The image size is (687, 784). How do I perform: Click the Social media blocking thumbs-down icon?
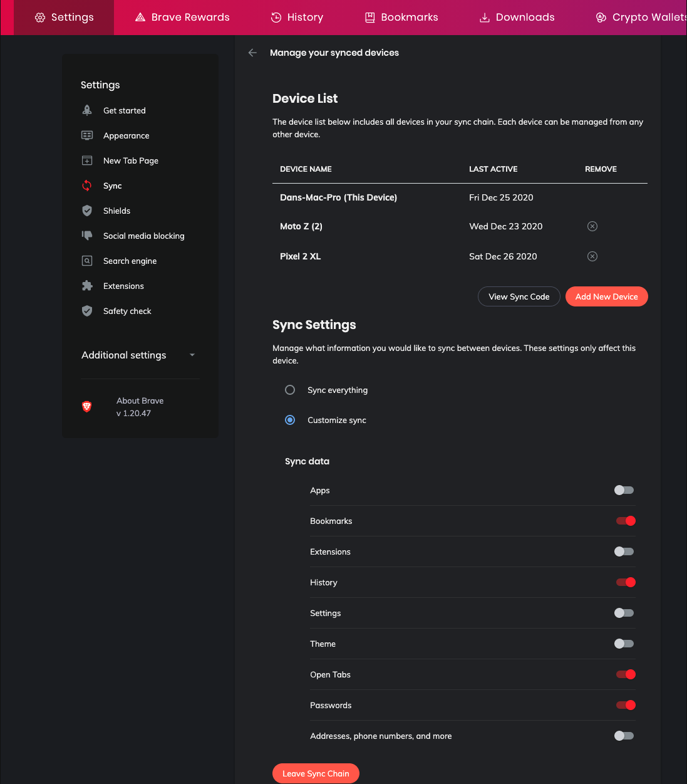point(87,236)
